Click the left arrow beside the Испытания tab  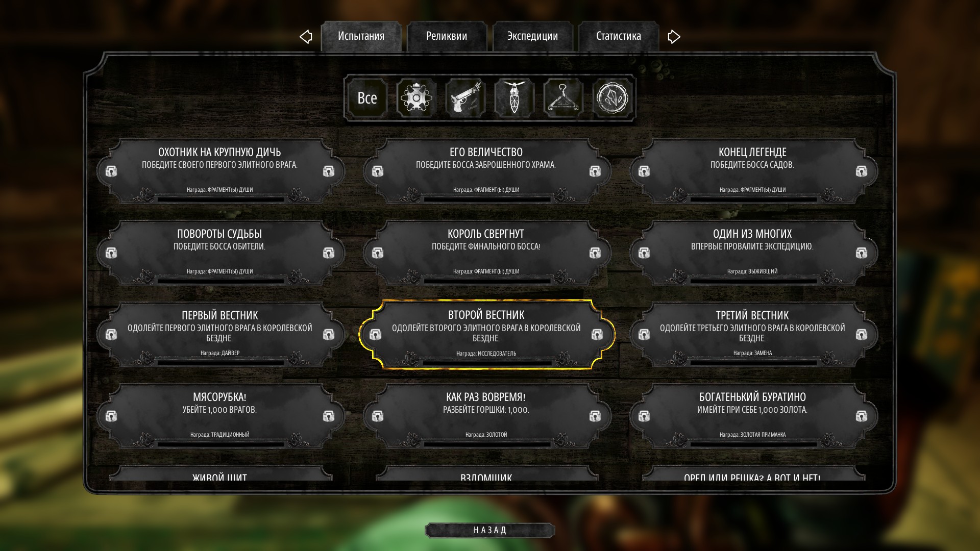coord(306,37)
